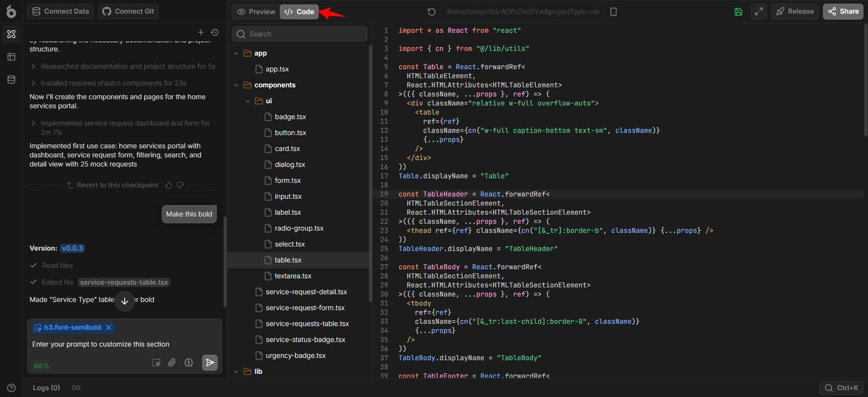Image resolution: width=868 pixels, height=397 pixels.
Task: Click the preview URL address field
Action: coord(523,12)
